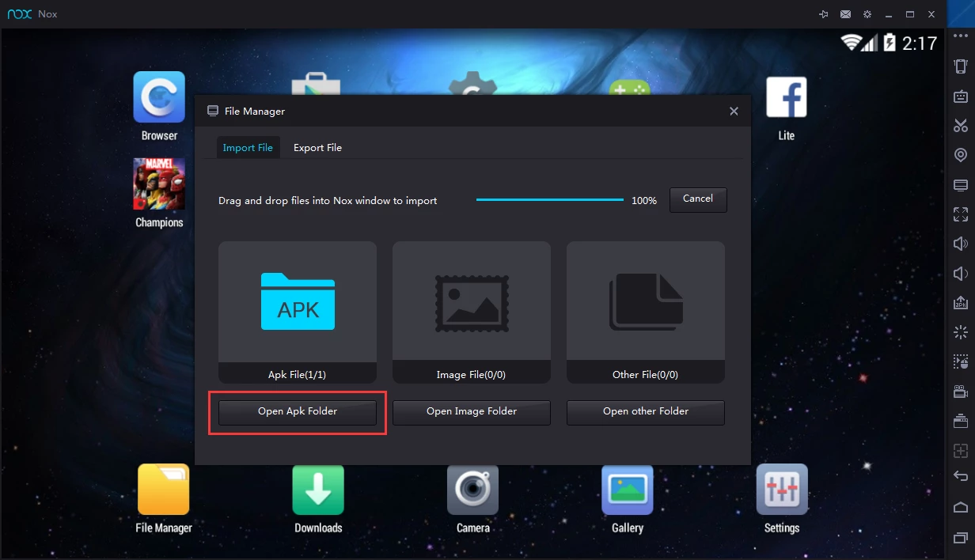Click the Open Image Folder button
Viewport: 975px width, 560px height.
click(x=472, y=411)
